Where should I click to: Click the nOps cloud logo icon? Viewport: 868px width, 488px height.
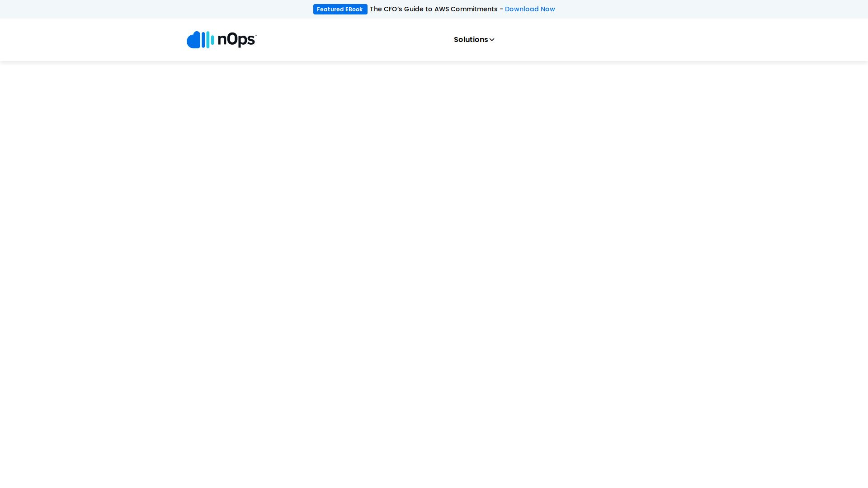[193, 40]
